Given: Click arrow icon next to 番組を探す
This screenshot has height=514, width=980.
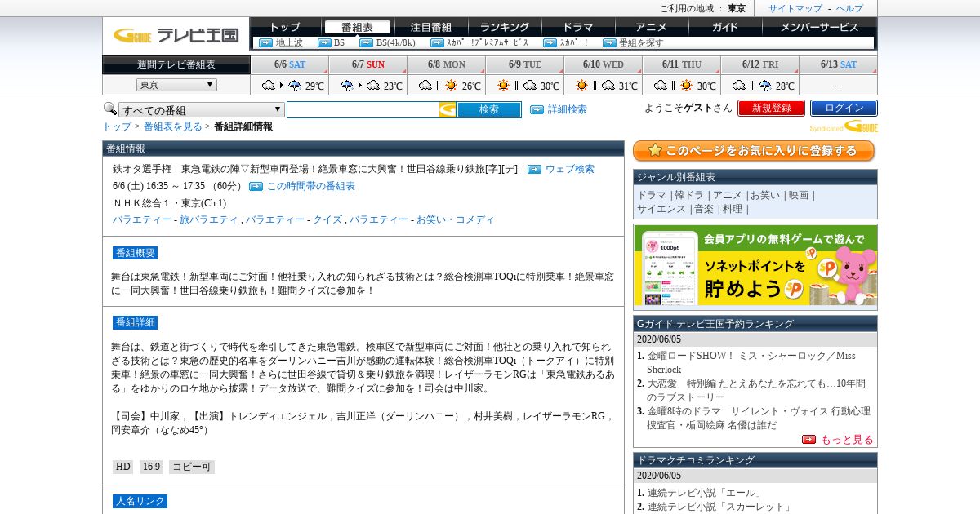Looking at the screenshot, I should pos(609,42).
